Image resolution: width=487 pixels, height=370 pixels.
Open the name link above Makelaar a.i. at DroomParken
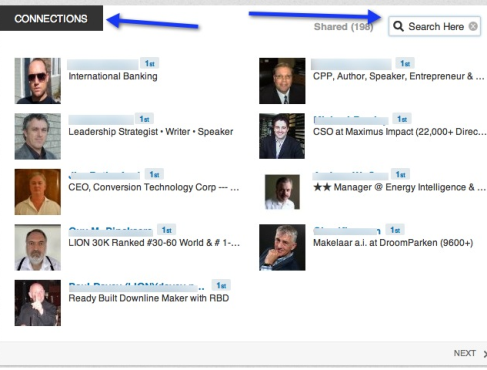point(347,231)
